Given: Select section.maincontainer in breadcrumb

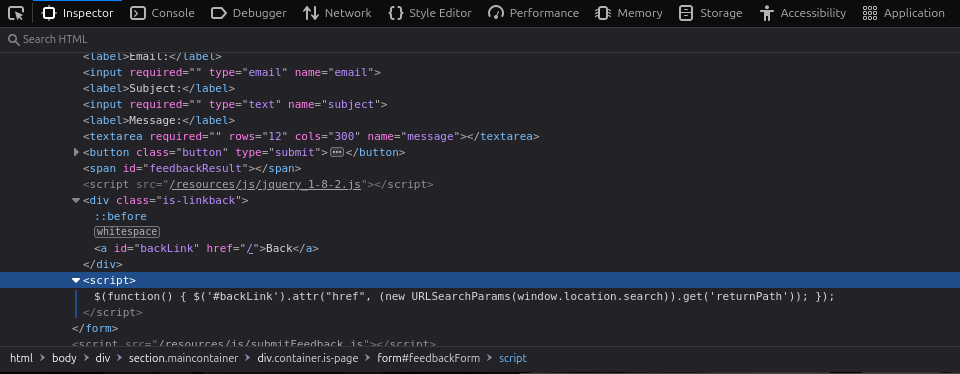Looking at the screenshot, I should click(x=183, y=358).
